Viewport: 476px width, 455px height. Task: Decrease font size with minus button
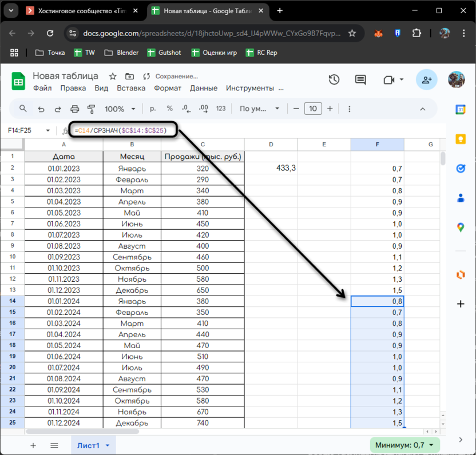tap(296, 109)
